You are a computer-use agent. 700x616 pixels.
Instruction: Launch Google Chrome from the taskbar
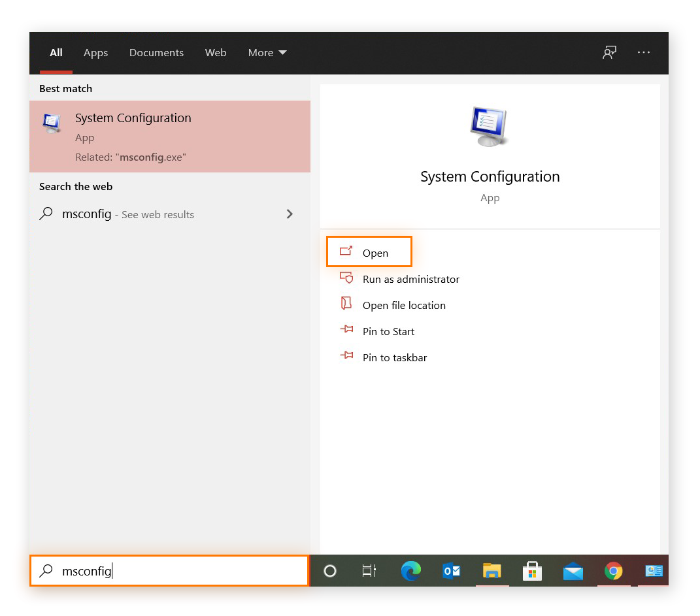[x=613, y=570]
